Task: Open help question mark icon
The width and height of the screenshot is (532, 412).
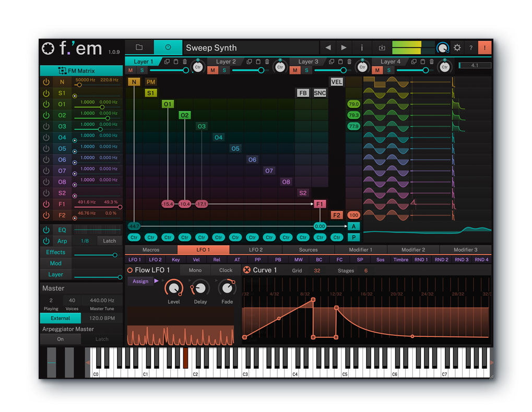Action: [x=471, y=48]
